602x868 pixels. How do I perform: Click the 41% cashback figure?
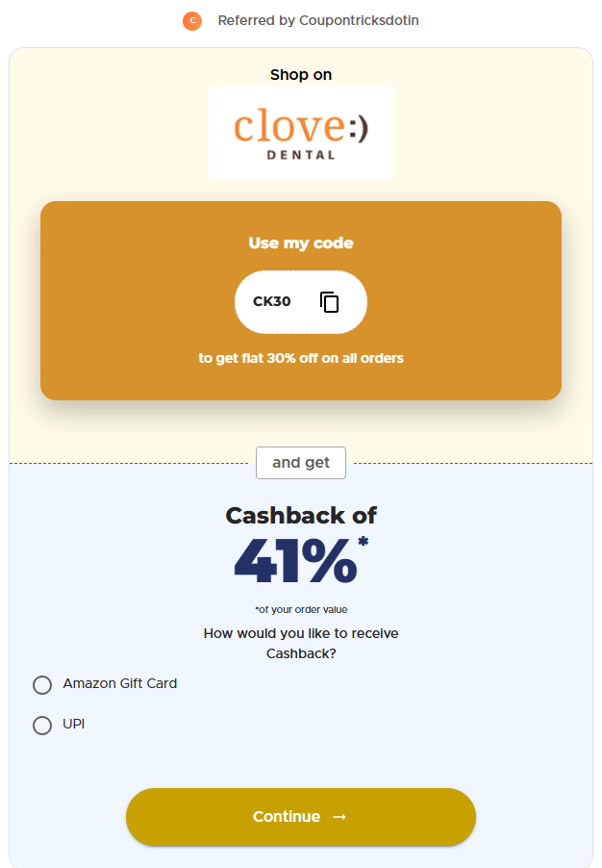(x=295, y=561)
